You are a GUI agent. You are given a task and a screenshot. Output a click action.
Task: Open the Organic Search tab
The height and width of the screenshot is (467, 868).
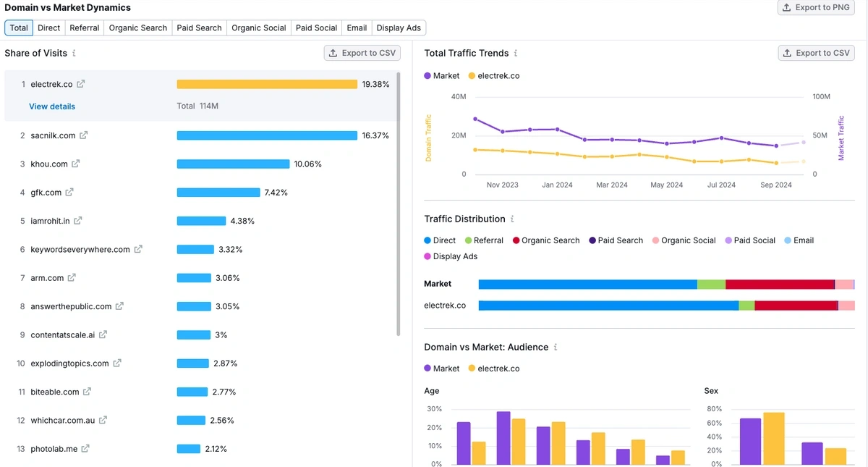coord(138,28)
